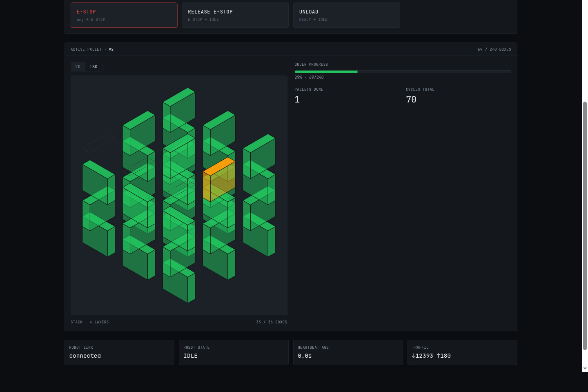Click the ROBOT STATE 'IDLE' value
Image resolution: width=588 pixels, height=392 pixels.
[x=190, y=356]
